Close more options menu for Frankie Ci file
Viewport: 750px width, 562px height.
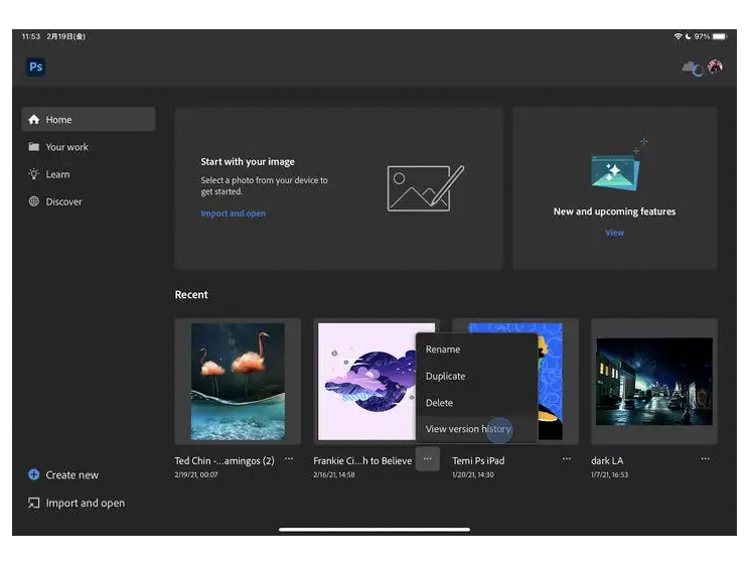click(x=428, y=459)
